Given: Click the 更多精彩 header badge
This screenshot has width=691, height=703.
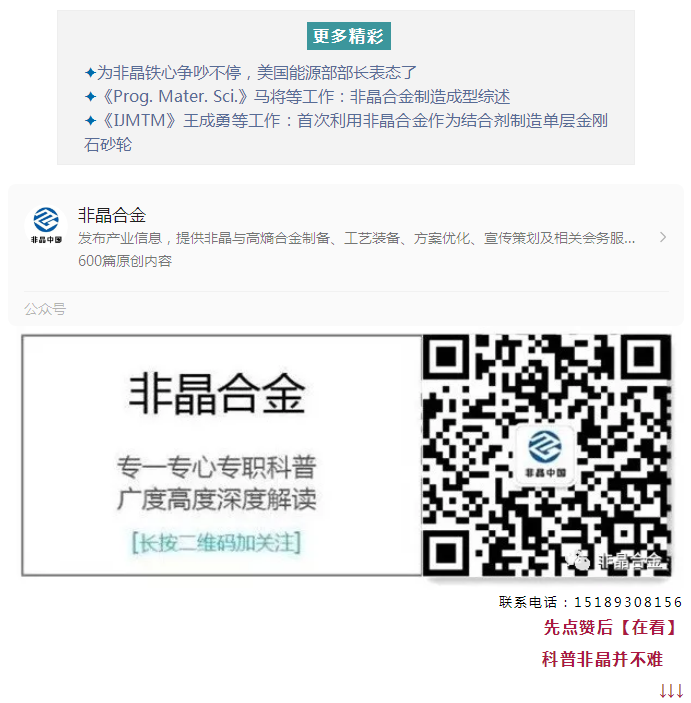Looking at the screenshot, I should tap(348, 36).
